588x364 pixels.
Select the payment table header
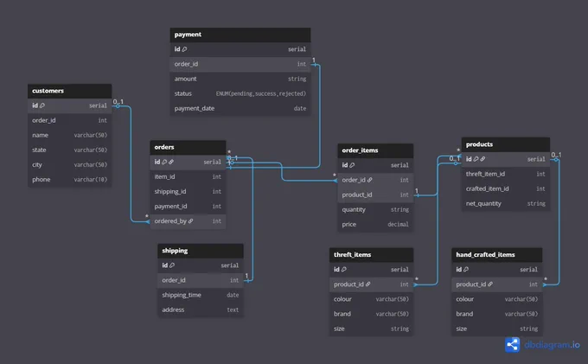[x=240, y=35]
